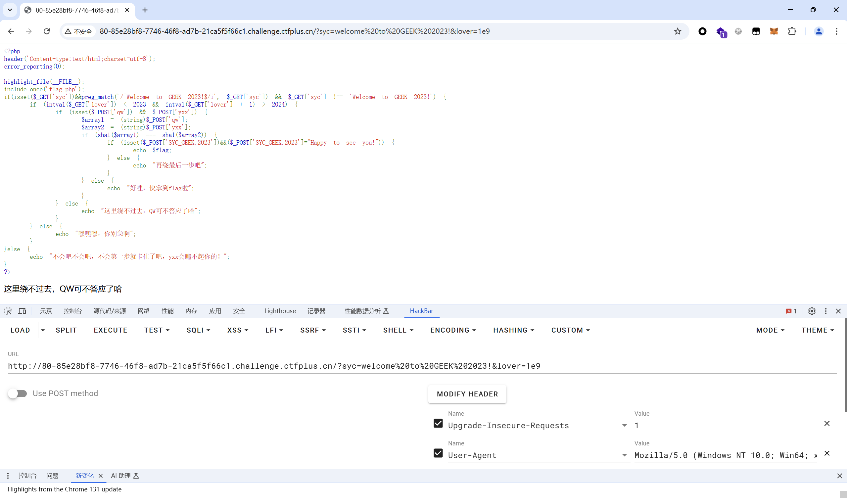Open the SSRF dropdown menu
The width and height of the screenshot is (847, 504).
(313, 330)
